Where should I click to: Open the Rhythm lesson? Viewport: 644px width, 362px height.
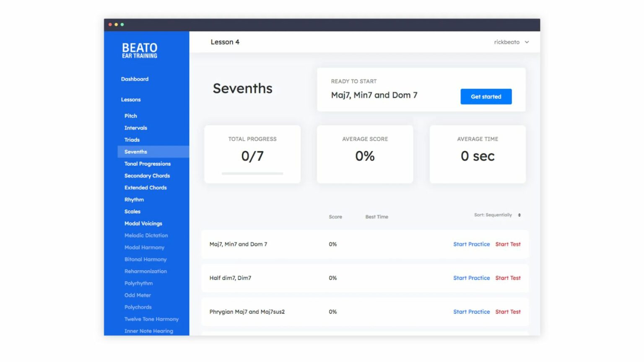134,199
